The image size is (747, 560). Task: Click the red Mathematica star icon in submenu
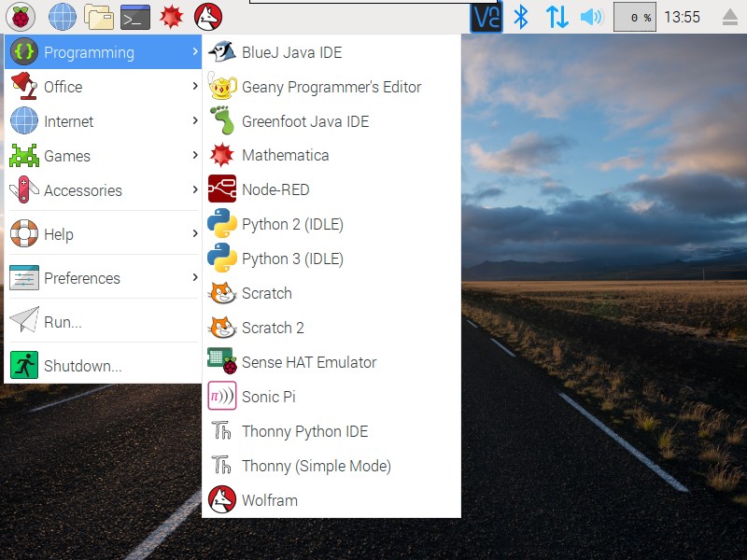click(222, 155)
